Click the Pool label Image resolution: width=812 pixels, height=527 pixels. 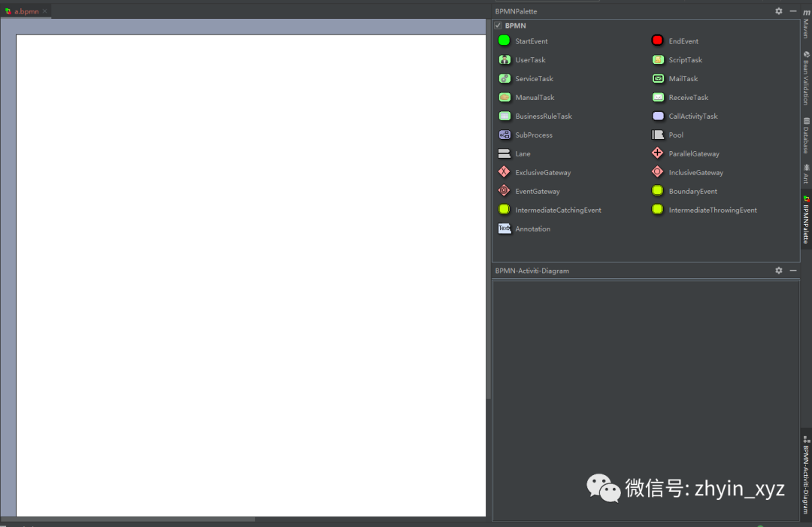[676, 135]
